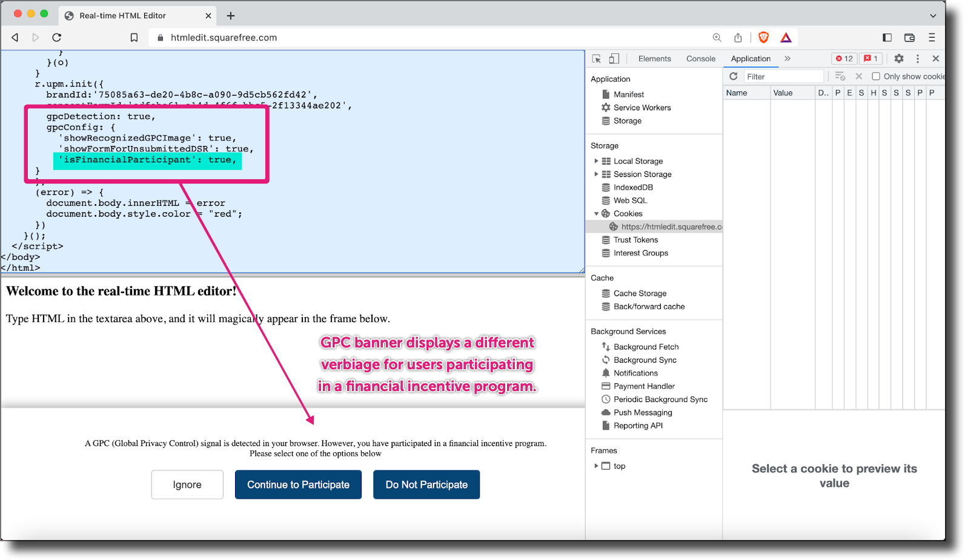The height and width of the screenshot is (560, 965).
Task: Enable Only show cookies checkbox
Action: tap(876, 76)
